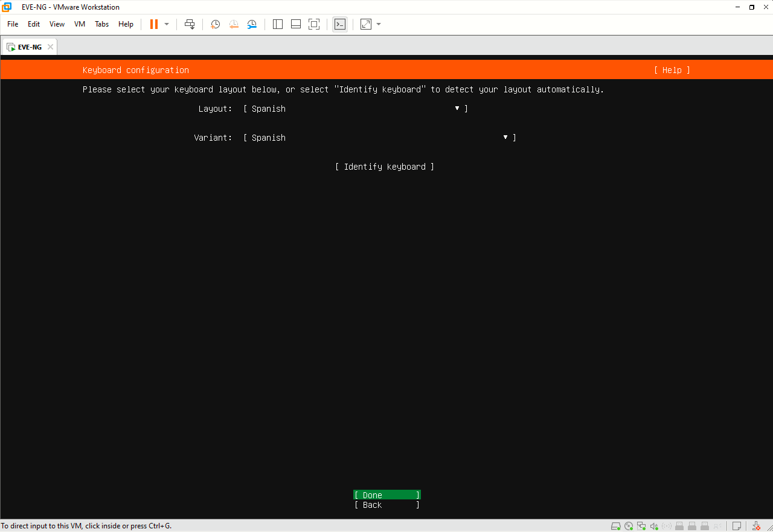This screenshot has width=773, height=532.
Task: Click the 'Variant:' label text
Action: coord(213,138)
